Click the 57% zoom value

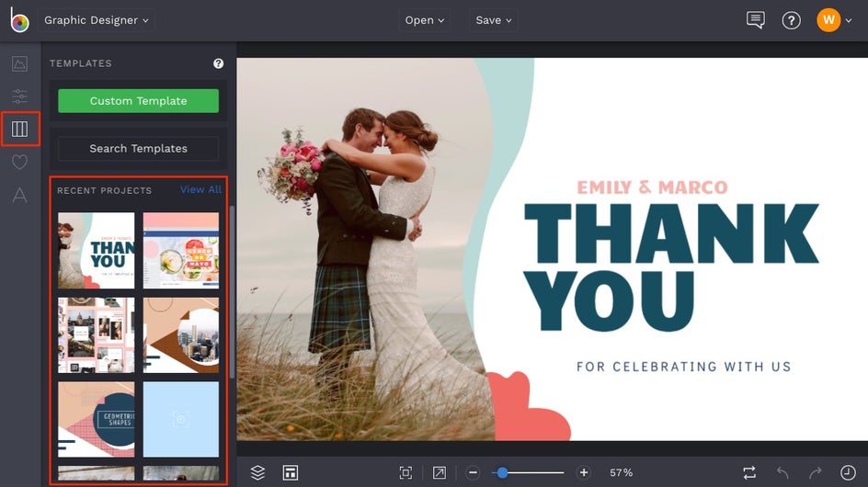point(621,472)
